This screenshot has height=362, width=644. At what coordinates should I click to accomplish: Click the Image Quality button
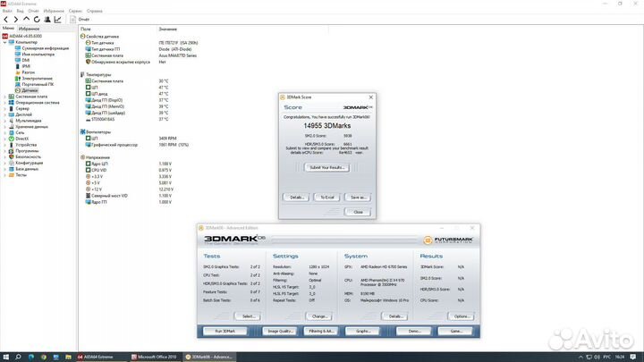(280, 331)
